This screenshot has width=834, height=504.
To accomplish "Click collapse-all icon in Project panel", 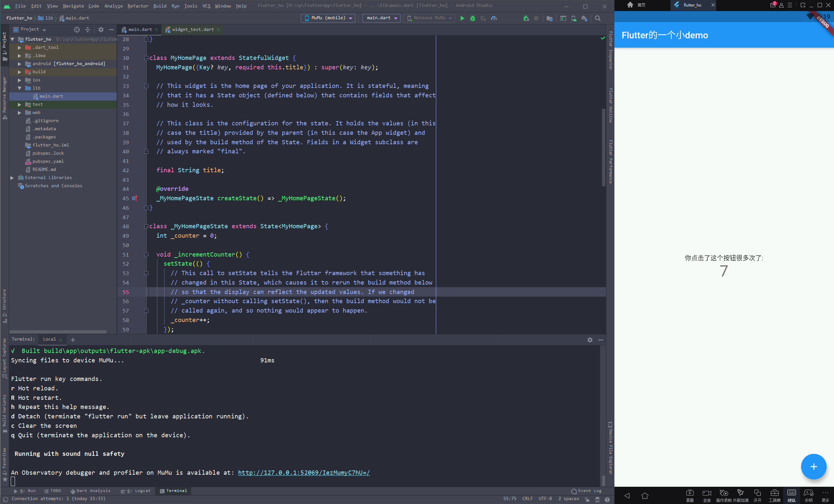I will click(x=88, y=29).
